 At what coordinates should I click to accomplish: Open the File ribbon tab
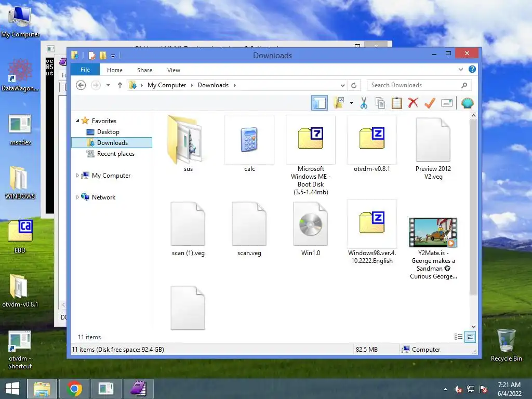click(85, 70)
